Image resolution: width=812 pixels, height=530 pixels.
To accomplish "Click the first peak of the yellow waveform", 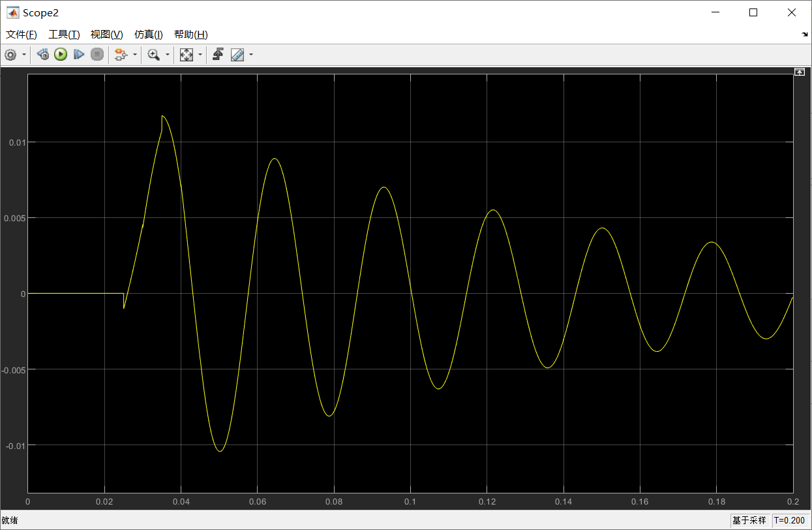I will (162, 116).
